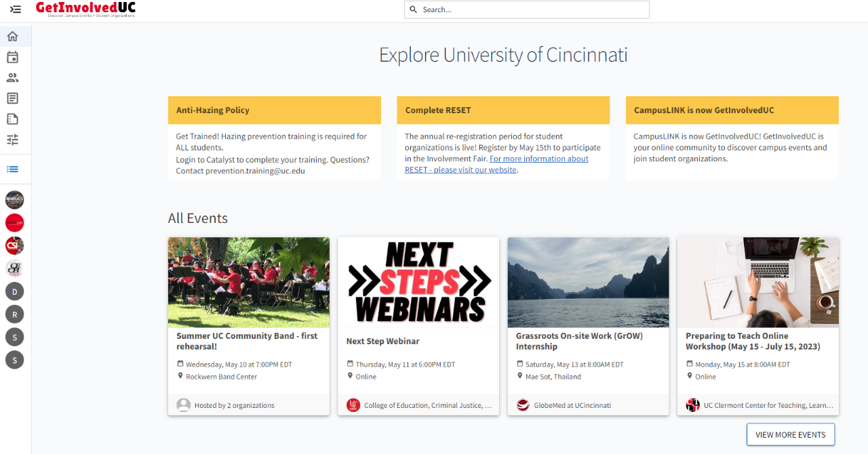Viewport: 868px width, 454px height.
Task: Open the Organizations people sidebar icon
Action: 12,78
